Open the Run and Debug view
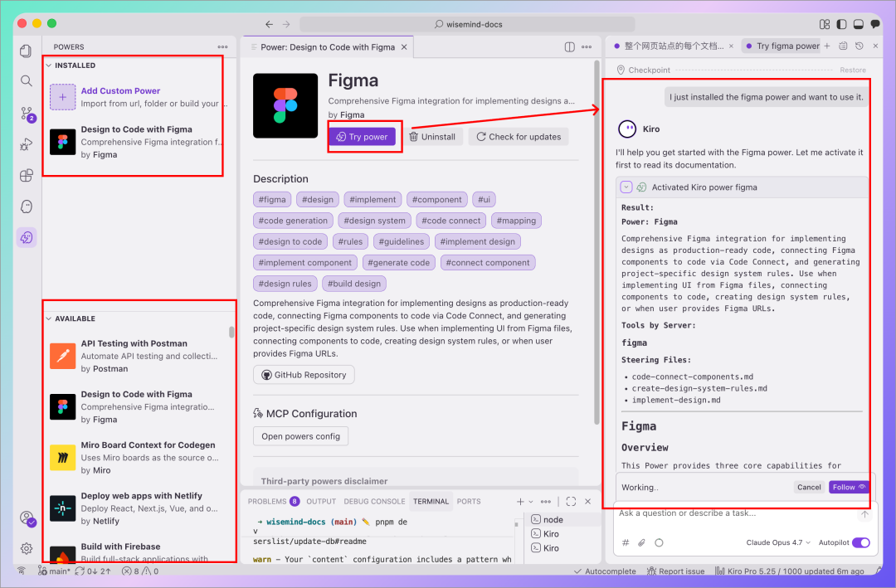Screen dimensions: 896x588 click(x=26, y=144)
